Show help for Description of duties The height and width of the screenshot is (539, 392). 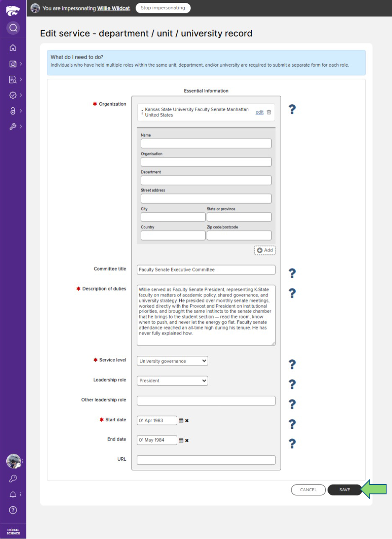click(293, 293)
